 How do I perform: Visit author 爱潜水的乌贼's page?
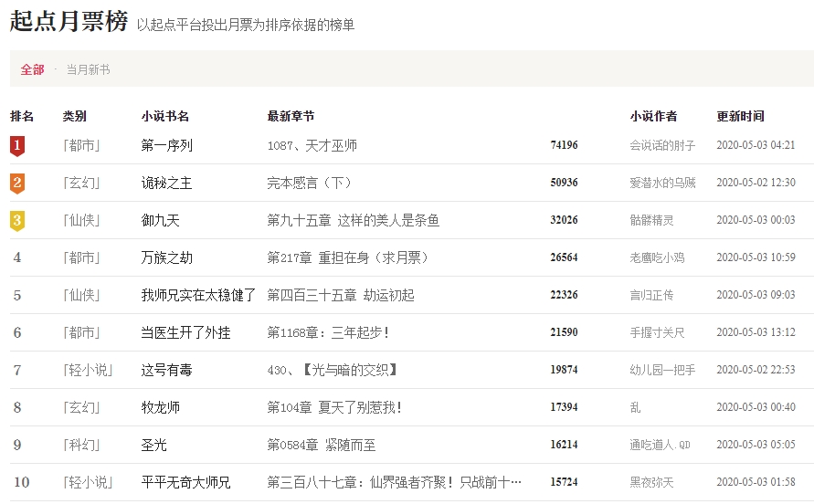click(x=662, y=183)
